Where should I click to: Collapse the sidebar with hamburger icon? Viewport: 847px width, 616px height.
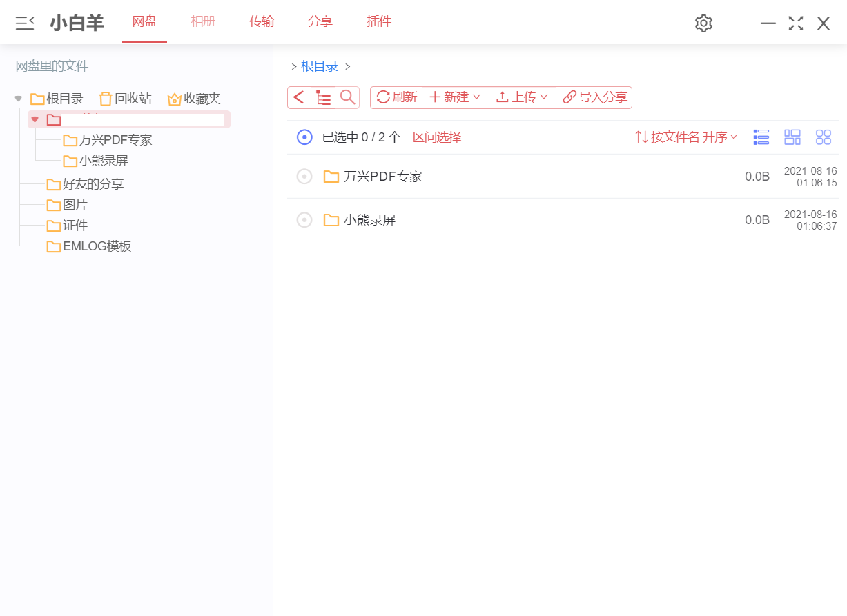(25, 23)
